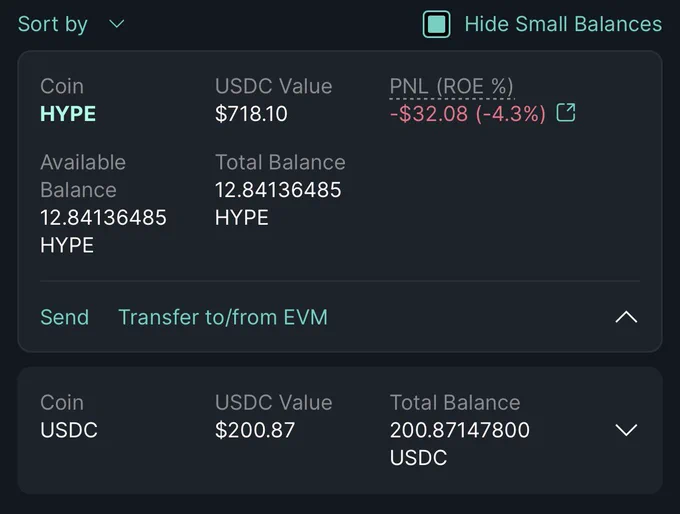The width and height of the screenshot is (680, 514).
Task: Click the PNL (ROE %) header tooltip
Action: coord(451,86)
